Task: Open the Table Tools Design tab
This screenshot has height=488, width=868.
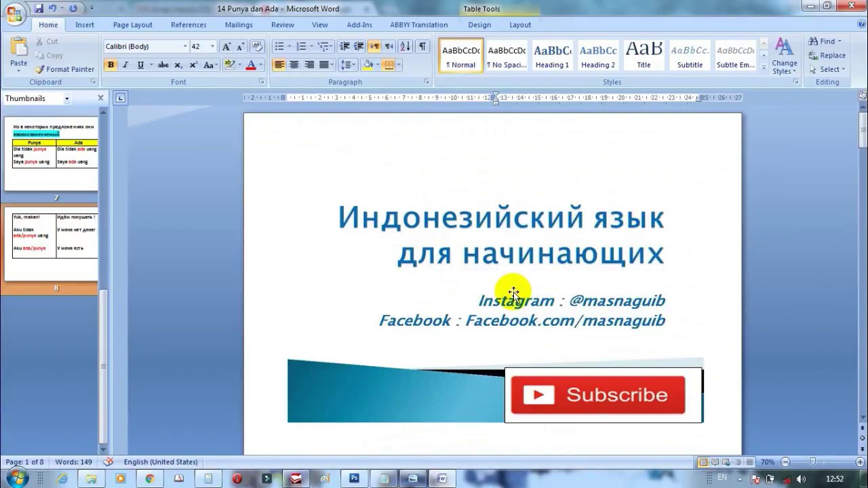Action: click(x=479, y=25)
